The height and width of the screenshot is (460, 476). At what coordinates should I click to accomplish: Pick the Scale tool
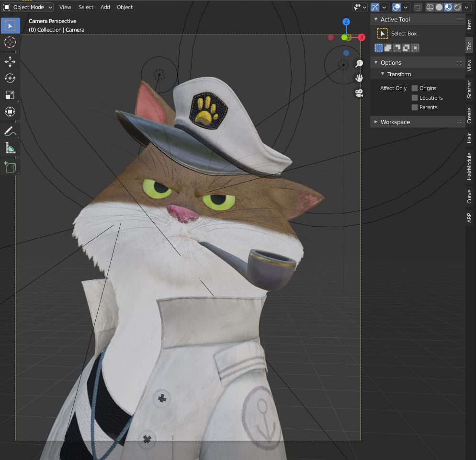pyautogui.click(x=10, y=95)
